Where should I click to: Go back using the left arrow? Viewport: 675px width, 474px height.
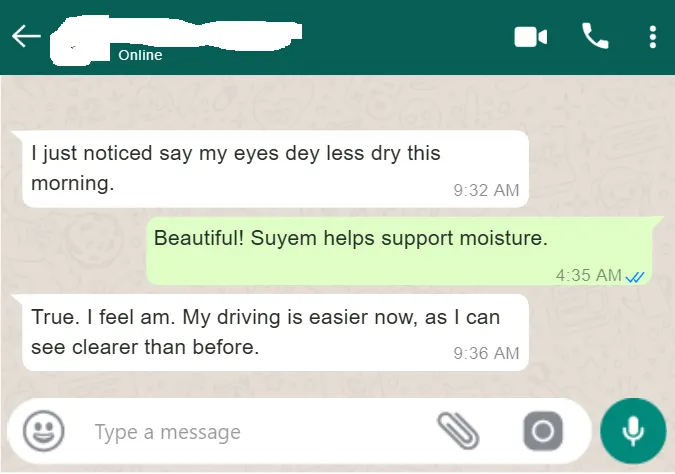pos(26,36)
